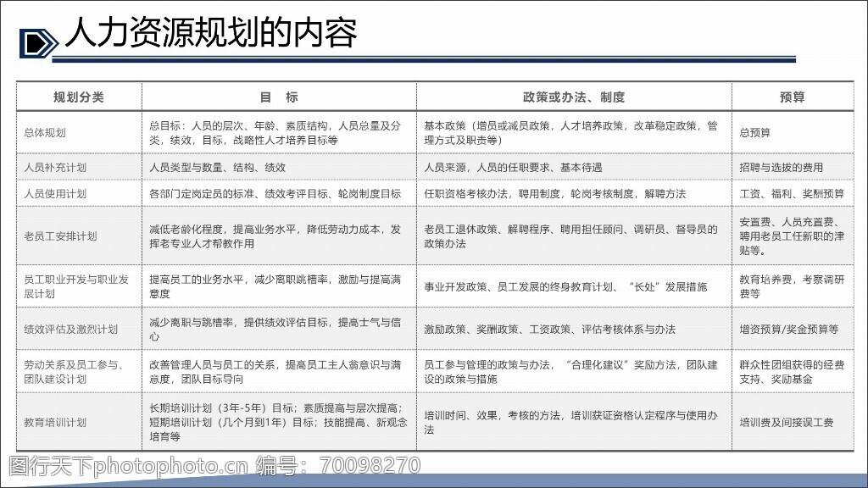Viewport: 868px width, 488px height.
Task: Select the 总体规划 row label
Action: (45, 133)
